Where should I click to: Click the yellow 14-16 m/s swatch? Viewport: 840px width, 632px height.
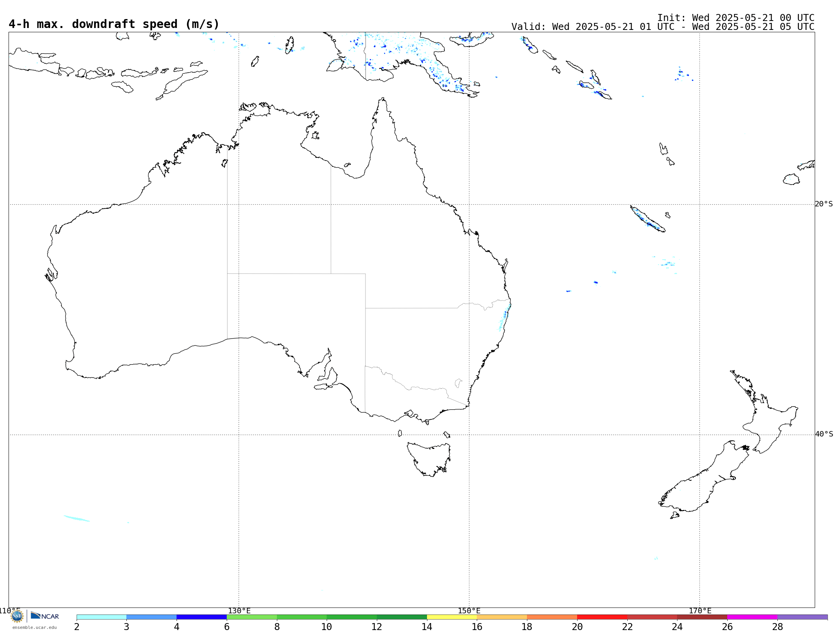[x=452, y=617]
